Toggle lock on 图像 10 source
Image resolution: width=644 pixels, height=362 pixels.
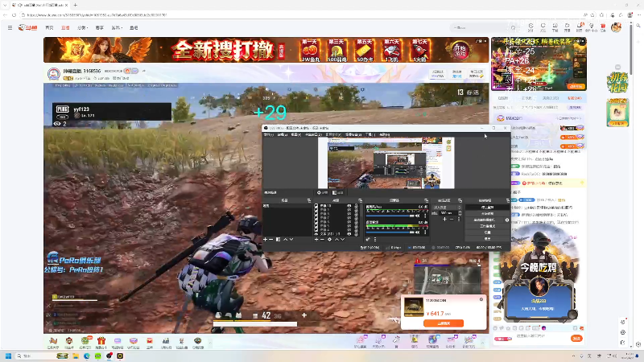(356, 206)
